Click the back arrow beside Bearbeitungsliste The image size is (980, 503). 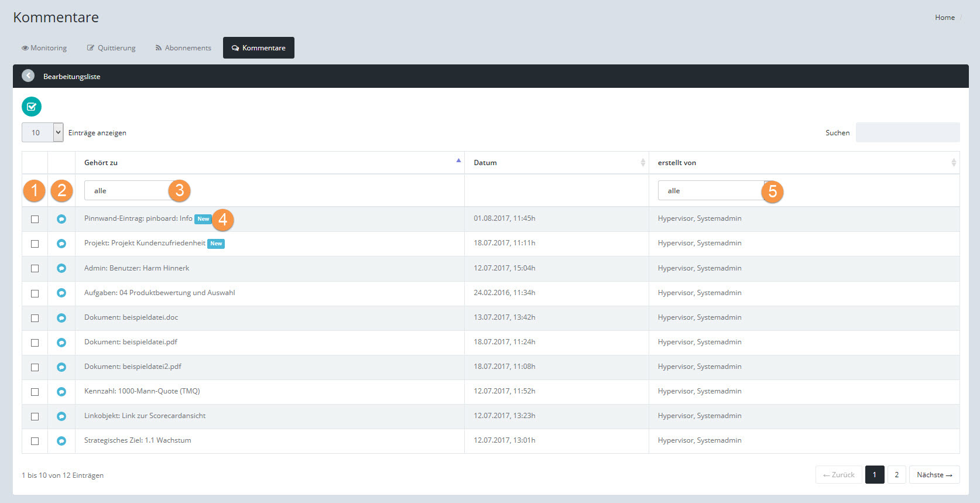(28, 76)
